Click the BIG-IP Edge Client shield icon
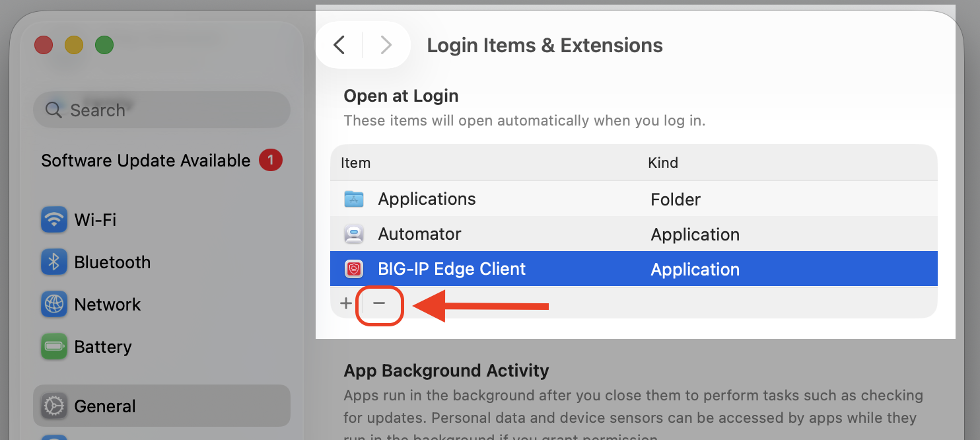 [354, 269]
